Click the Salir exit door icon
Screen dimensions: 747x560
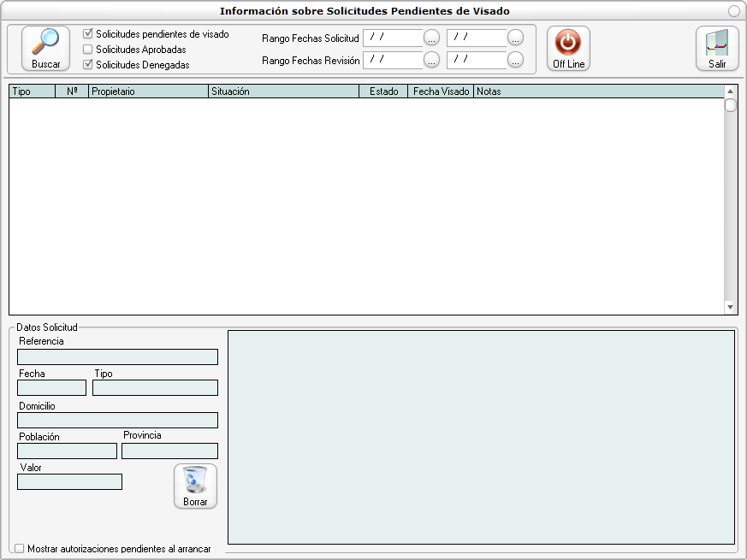click(x=716, y=43)
